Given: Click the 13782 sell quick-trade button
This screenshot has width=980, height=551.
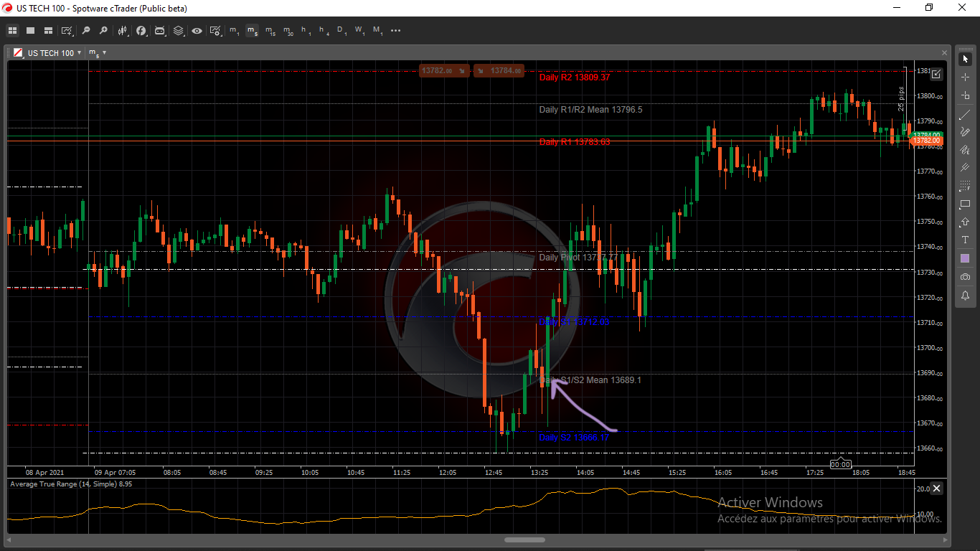Looking at the screenshot, I should [x=445, y=70].
